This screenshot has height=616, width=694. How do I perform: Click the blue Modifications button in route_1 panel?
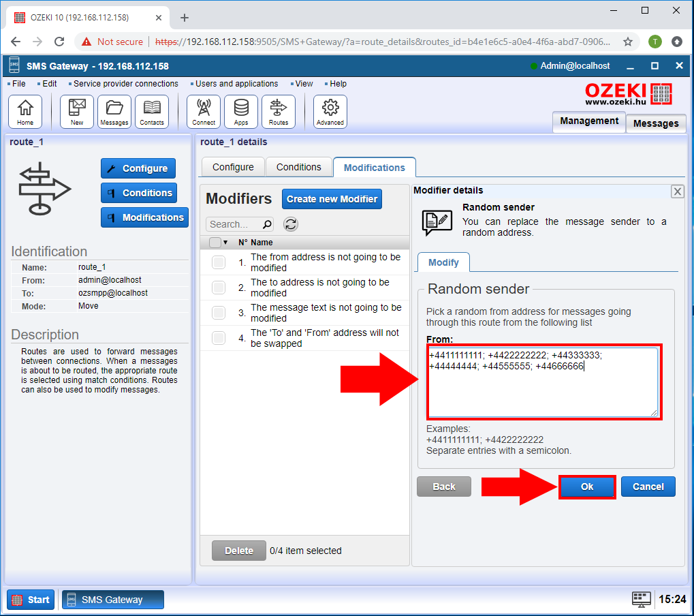[x=145, y=217]
